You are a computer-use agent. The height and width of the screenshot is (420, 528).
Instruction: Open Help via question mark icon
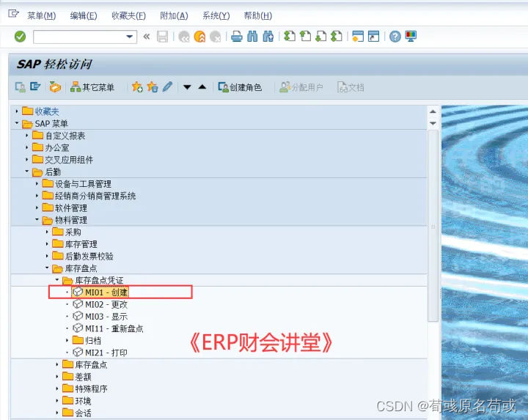pos(395,36)
